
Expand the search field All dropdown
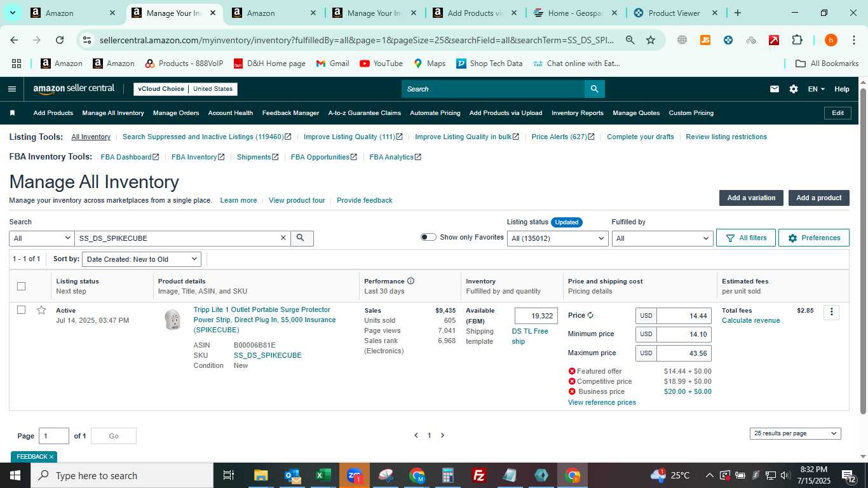[x=42, y=238]
